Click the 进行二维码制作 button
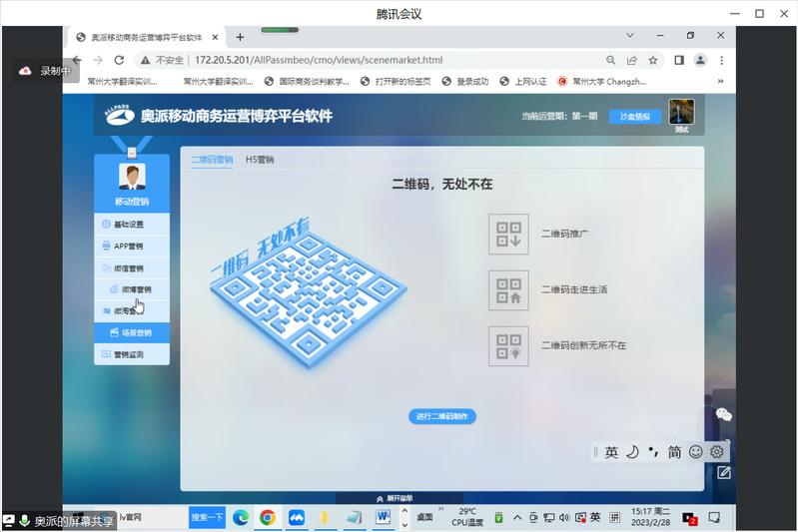The width and height of the screenshot is (798, 532). coord(442,416)
